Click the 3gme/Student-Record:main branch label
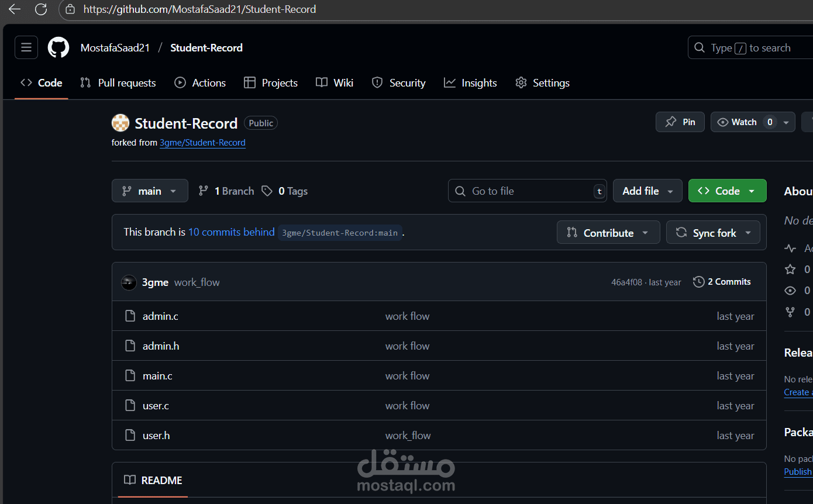The height and width of the screenshot is (504, 813). click(340, 233)
